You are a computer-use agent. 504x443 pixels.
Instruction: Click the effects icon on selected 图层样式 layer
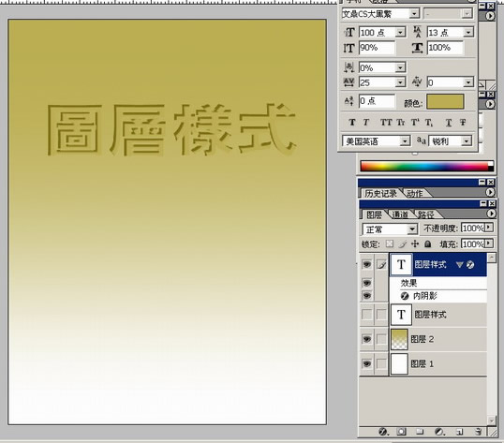[x=470, y=265]
